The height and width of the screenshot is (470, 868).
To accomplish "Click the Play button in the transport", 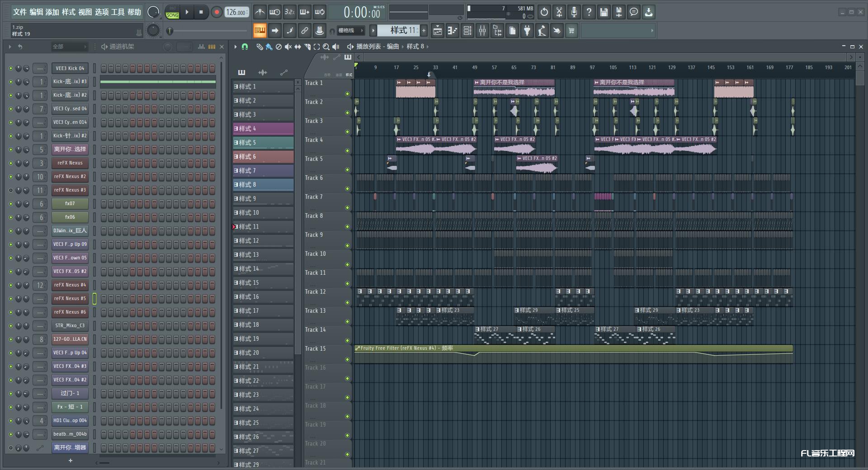I will point(187,12).
